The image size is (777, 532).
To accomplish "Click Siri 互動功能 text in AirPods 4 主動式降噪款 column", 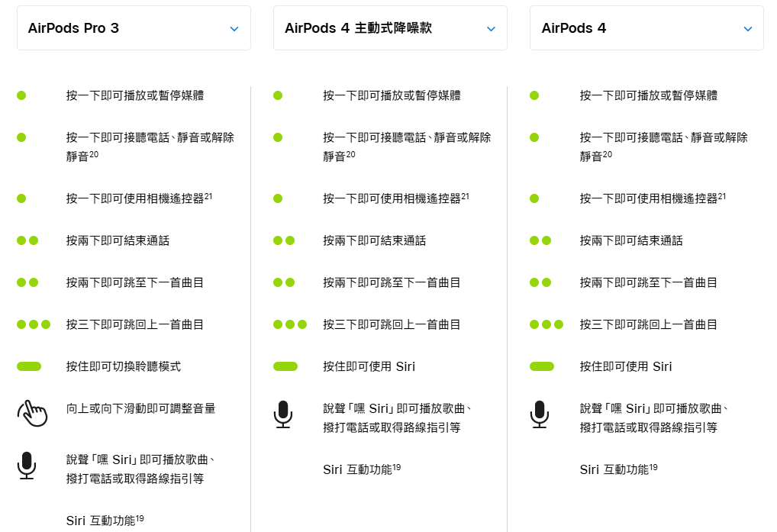I will (x=357, y=469).
